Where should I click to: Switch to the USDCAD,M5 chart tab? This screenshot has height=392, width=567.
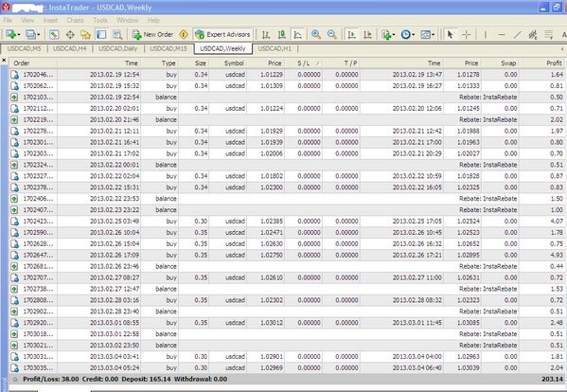(24, 48)
